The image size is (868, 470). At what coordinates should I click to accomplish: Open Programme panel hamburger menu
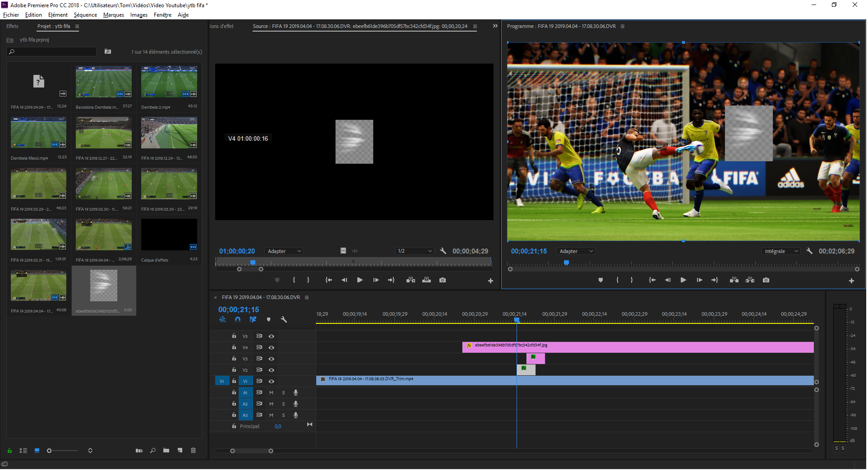point(623,27)
